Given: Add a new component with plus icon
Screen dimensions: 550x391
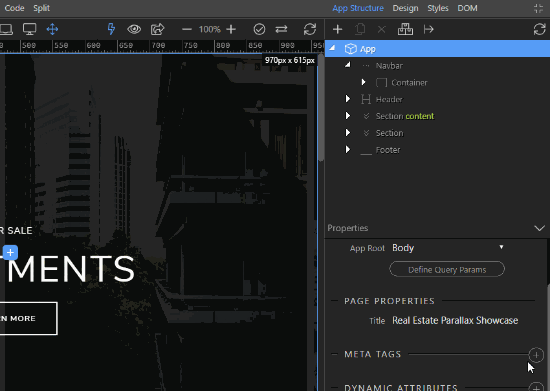Looking at the screenshot, I should coord(337,29).
